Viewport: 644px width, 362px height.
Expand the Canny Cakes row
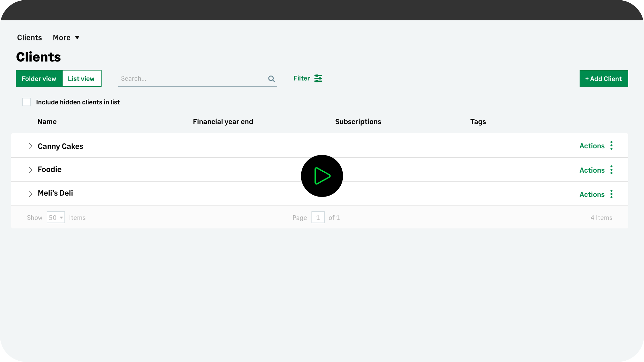(31, 146)
